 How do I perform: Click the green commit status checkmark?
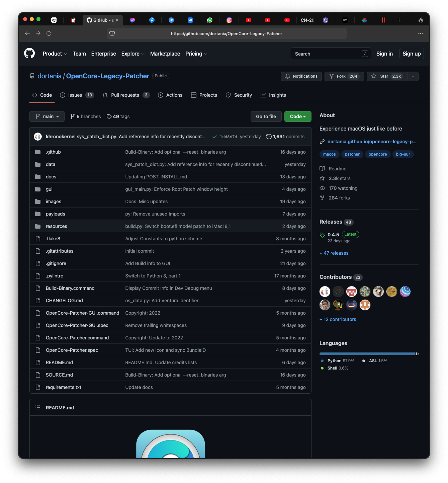pos(214,137)
